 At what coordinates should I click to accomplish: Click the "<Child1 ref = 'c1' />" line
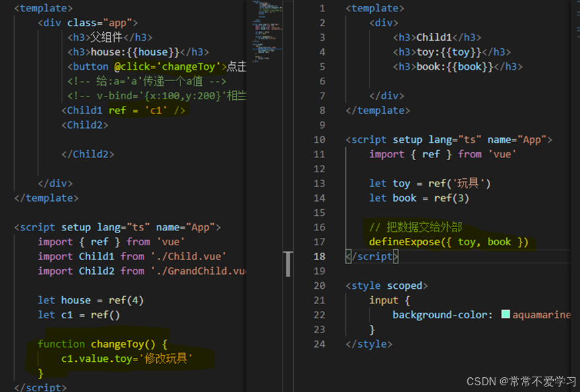point(123,110)
